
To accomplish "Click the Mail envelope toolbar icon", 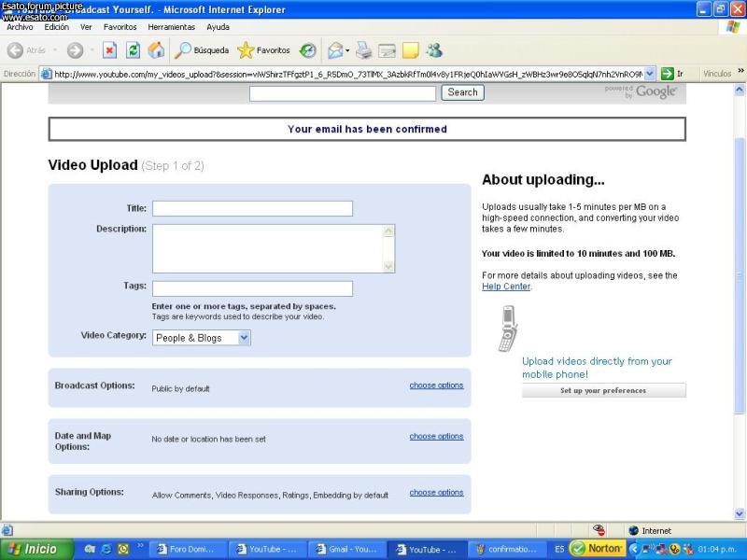I will [x=335, y=50].
